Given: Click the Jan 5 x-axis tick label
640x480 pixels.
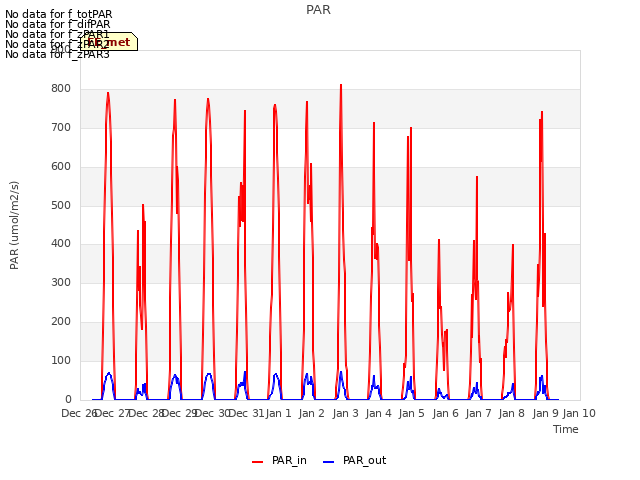Looking at the screenshot, I should [411, 413].
